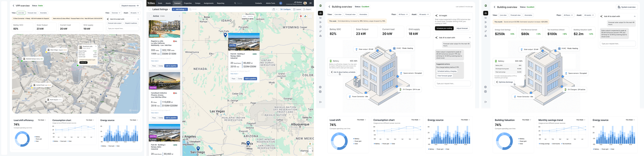Click View forecast graph suggested action
The image size is (644, 156).
click(445, 75)
